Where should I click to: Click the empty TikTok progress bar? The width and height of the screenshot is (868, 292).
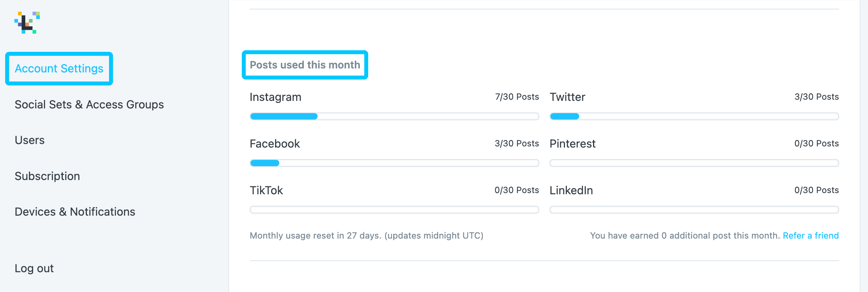point(394,210)
